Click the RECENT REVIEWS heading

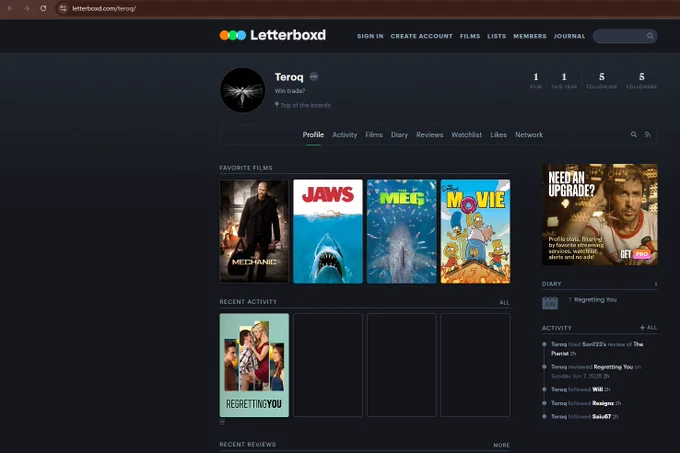pos(248,444)
